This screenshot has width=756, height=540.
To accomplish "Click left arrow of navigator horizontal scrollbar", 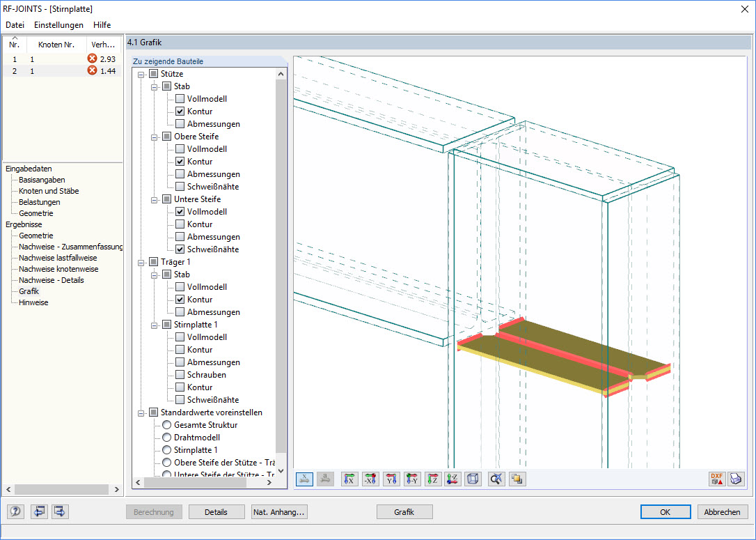I will point(8,489).
